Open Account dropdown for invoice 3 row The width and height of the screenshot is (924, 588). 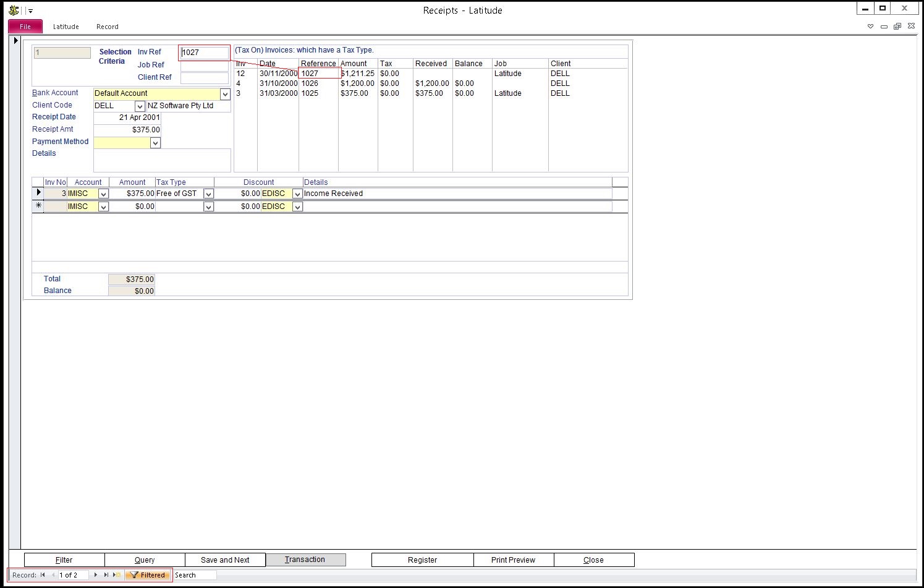(103, 194)
